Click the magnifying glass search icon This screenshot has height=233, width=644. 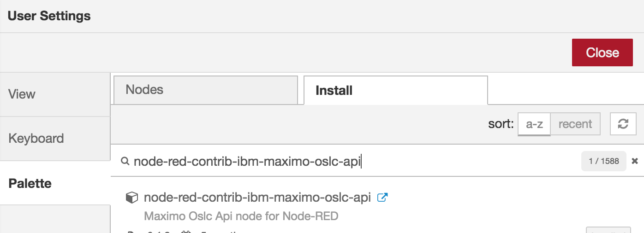125,161
